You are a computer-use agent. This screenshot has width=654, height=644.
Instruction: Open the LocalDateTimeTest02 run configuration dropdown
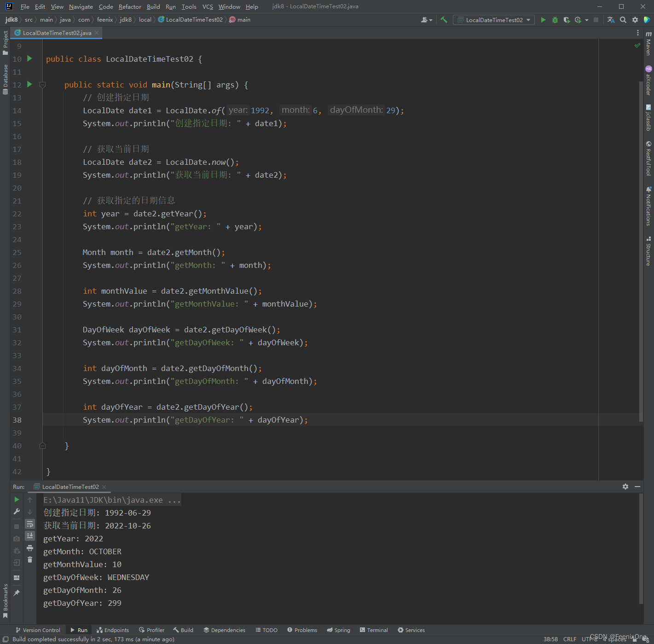(x=494, y=20)
